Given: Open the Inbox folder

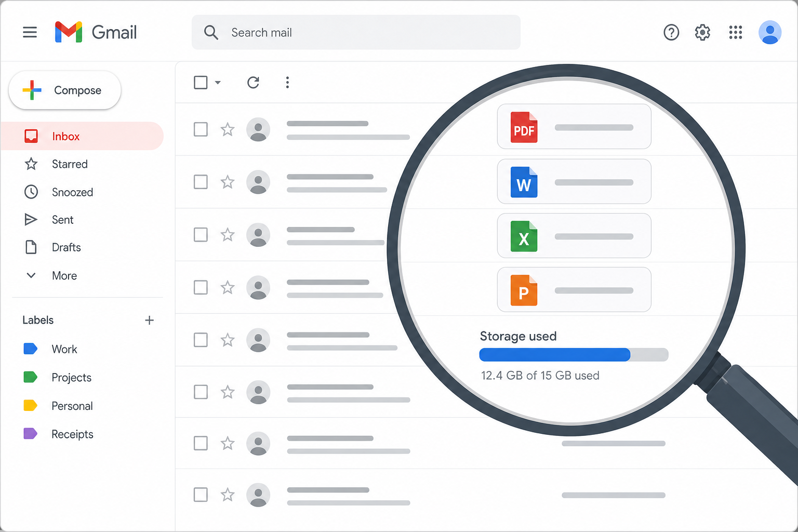Looking at the screenshot, I should click(x=82, y=136).
